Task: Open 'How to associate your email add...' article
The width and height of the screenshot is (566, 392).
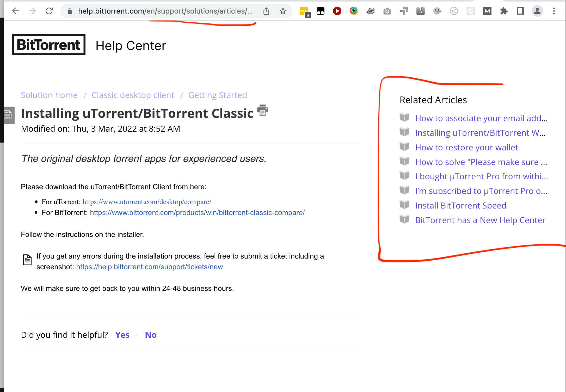Action: [x=481, y=118]
